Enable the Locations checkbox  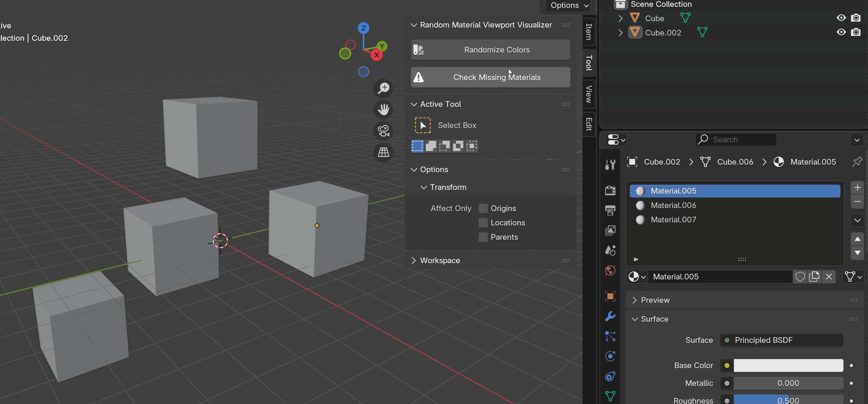(483, 223)
